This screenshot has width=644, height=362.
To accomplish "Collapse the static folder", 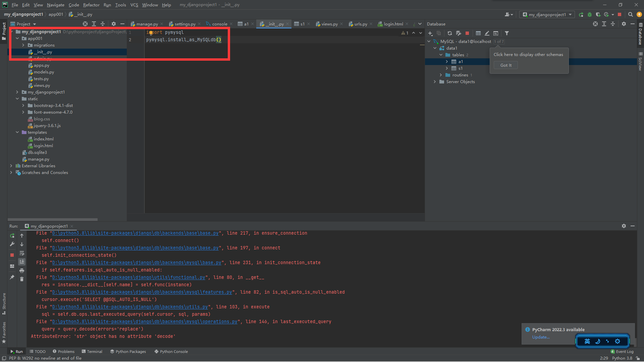I will [17, 99].
